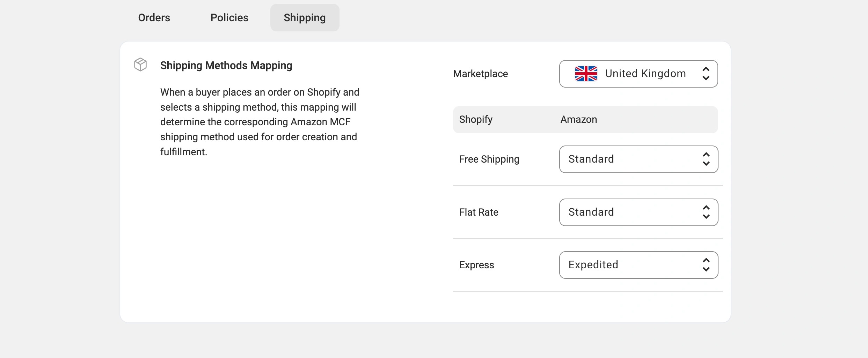Click the Flat Rate row label

click(x=479, y=212)
